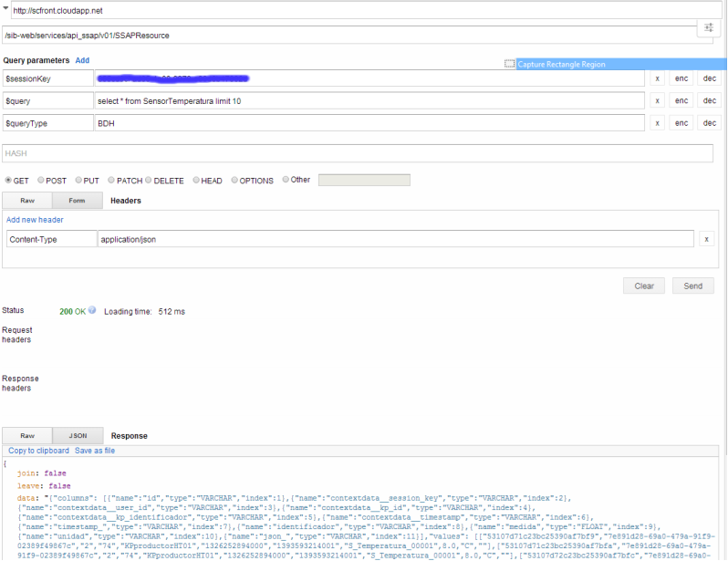Remove the $sessionKey parameter with x
This screenshot has width=728, height=561.
click(657, 78)
